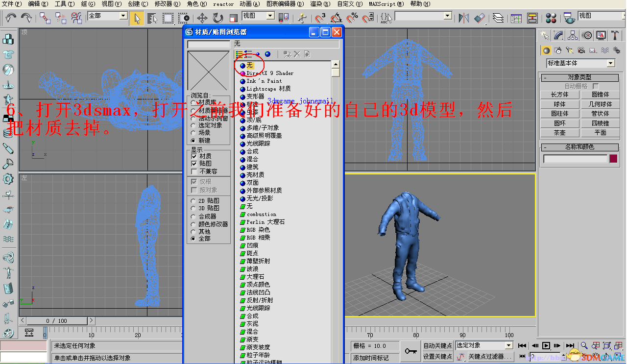Click the Align tool icon

(x=479, y=18)
